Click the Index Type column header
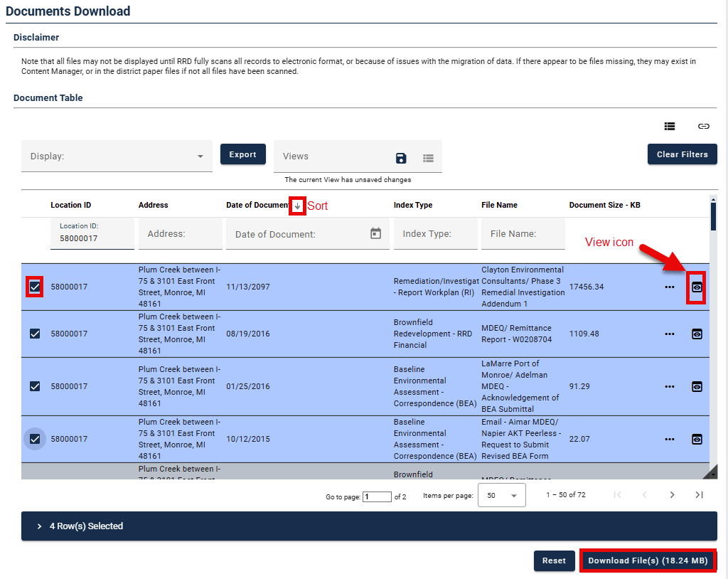 pos(413,205)
